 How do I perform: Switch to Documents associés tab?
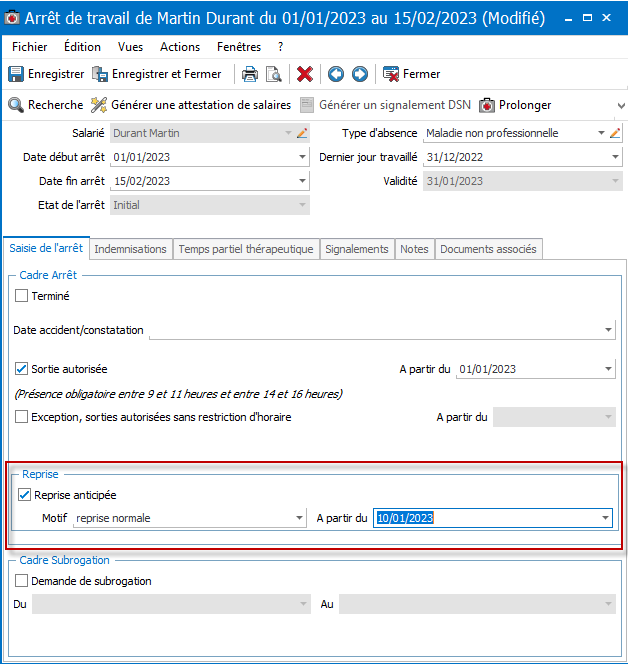click(x=488, y=249)
